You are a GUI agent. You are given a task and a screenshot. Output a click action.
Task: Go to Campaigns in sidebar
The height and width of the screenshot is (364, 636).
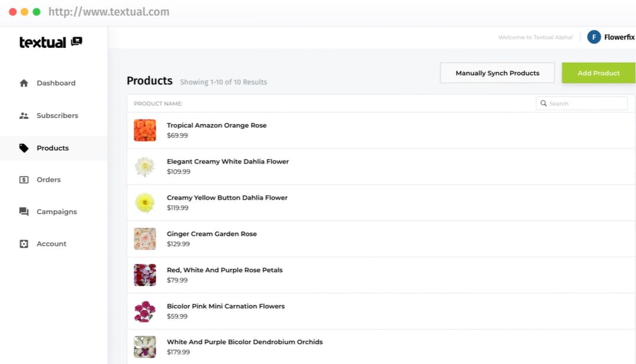(56, 212)
